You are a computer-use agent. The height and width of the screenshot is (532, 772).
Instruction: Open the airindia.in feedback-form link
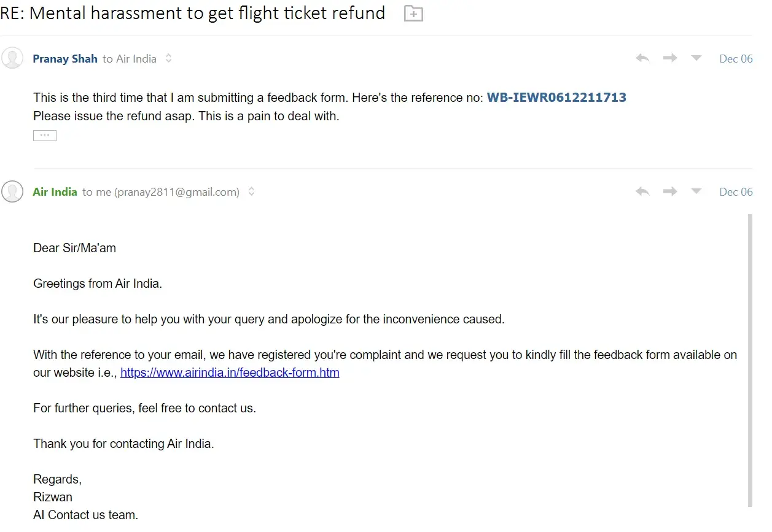coord(230,372)
